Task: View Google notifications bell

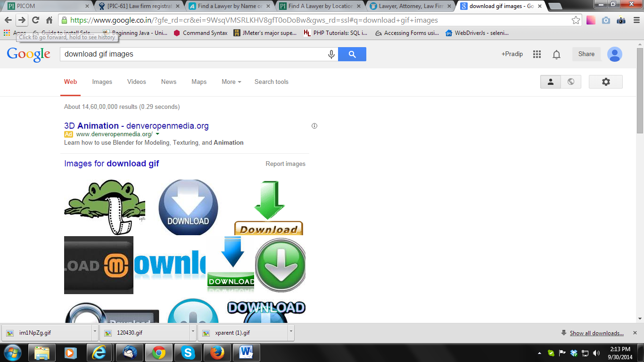Action: [557, 54]
